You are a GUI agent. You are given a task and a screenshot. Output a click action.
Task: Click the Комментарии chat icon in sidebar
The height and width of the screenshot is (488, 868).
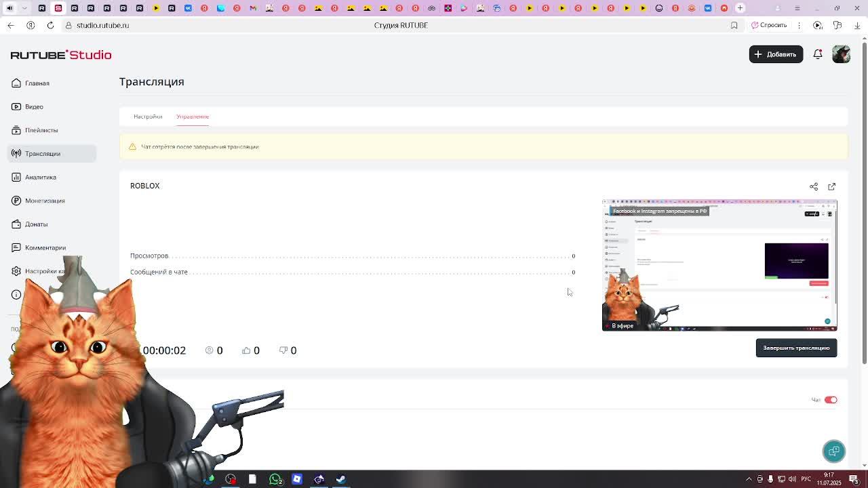16,247
